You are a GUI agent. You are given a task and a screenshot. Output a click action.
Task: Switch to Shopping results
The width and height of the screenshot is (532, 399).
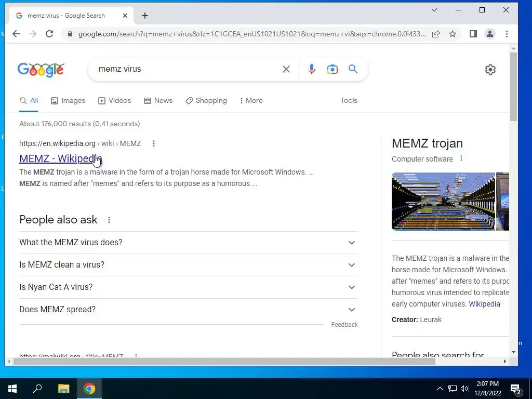pos(206,100)
